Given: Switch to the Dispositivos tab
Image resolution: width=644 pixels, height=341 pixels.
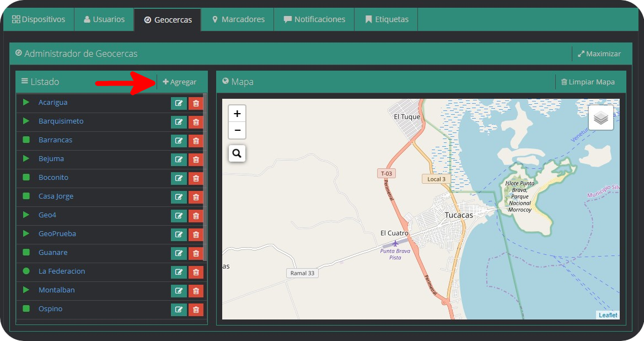Looking at the screenshot, I should click(39, 19).
